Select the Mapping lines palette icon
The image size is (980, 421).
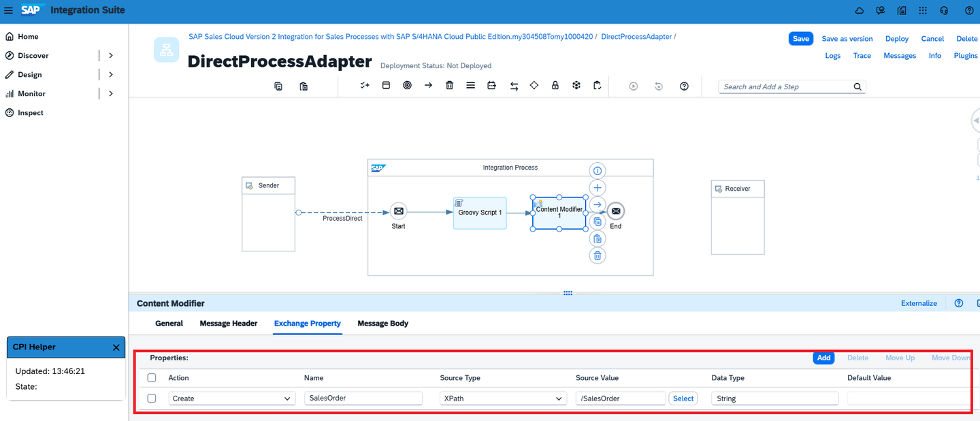coord(470,85)
